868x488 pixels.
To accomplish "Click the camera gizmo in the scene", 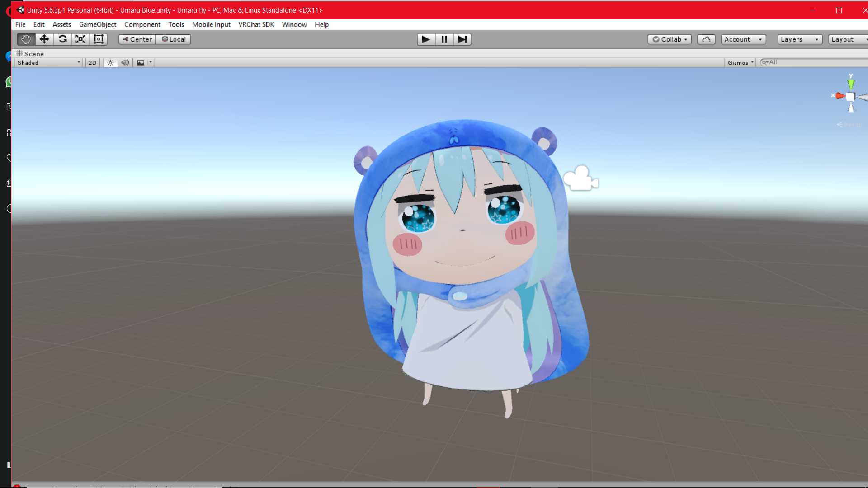I will click(x=580, y=178).
